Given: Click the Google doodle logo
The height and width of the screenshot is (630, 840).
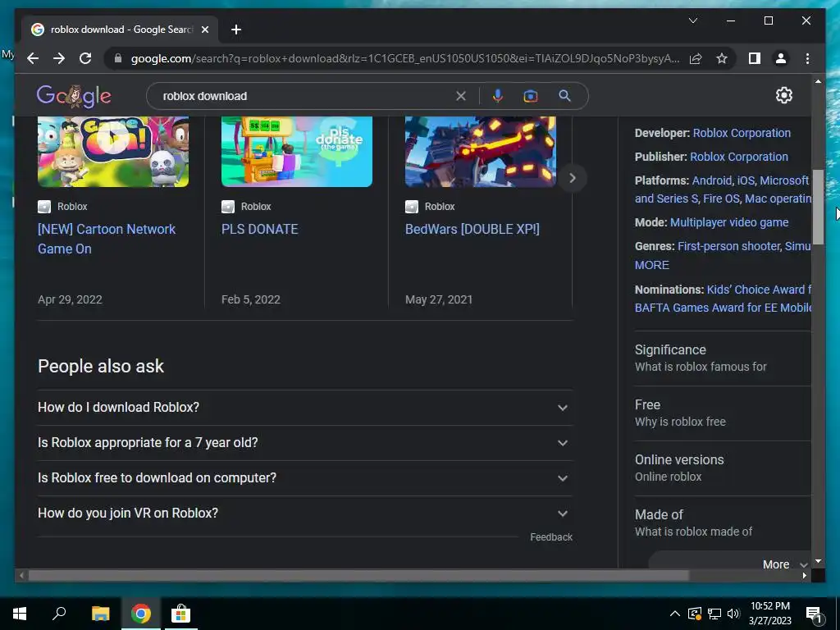Looking at the screenshot, I should click(74, 96).
